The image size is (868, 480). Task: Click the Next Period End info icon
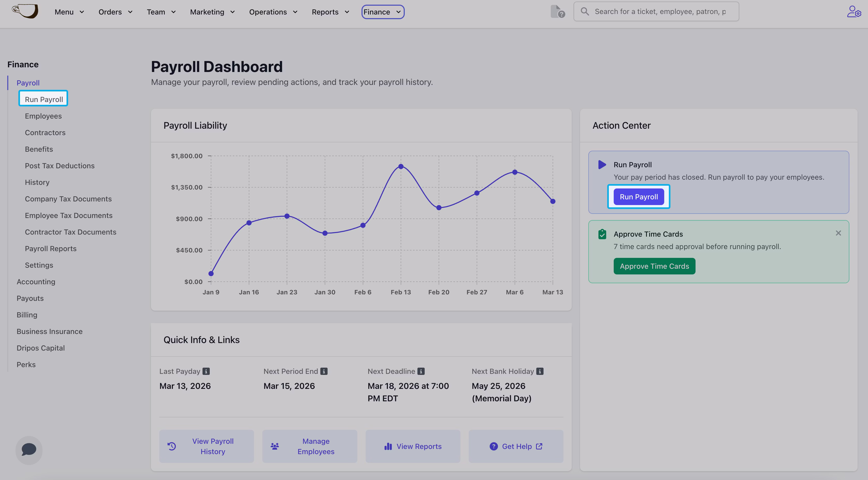coord(324,371)
